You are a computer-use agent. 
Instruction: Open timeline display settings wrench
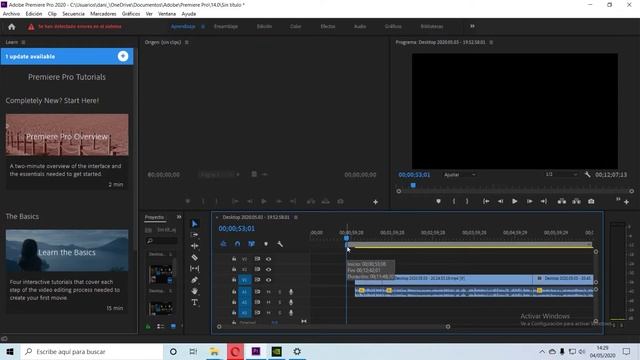pos(280,244)
